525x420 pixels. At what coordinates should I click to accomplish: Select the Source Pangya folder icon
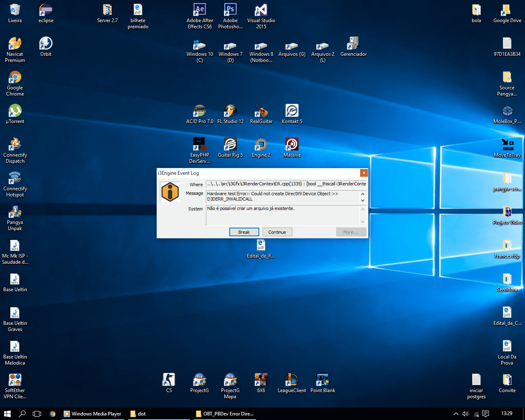tap(507, 84)
